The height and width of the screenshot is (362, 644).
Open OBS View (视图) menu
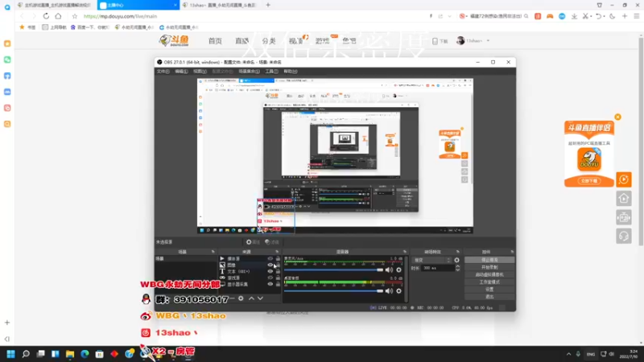click(200, 72)
